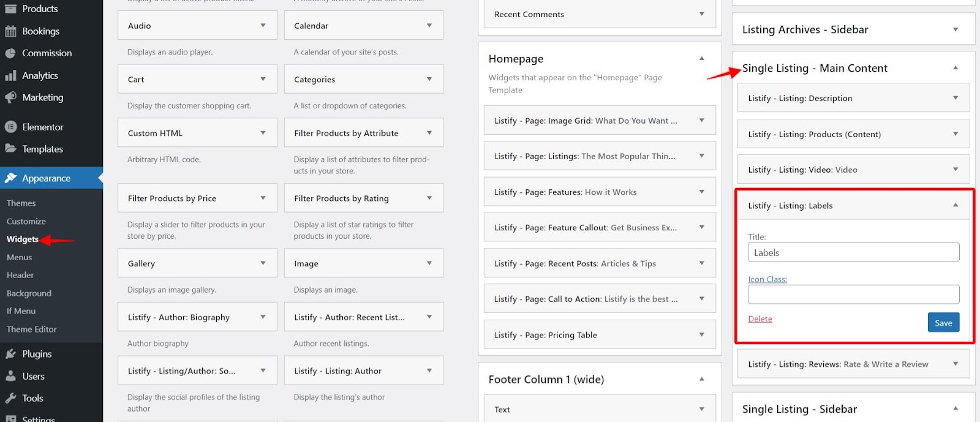Screen dimensions: 980x422
Task: Expand Listify - Listing/Author: So... arrow
Action: pos(263,371)
